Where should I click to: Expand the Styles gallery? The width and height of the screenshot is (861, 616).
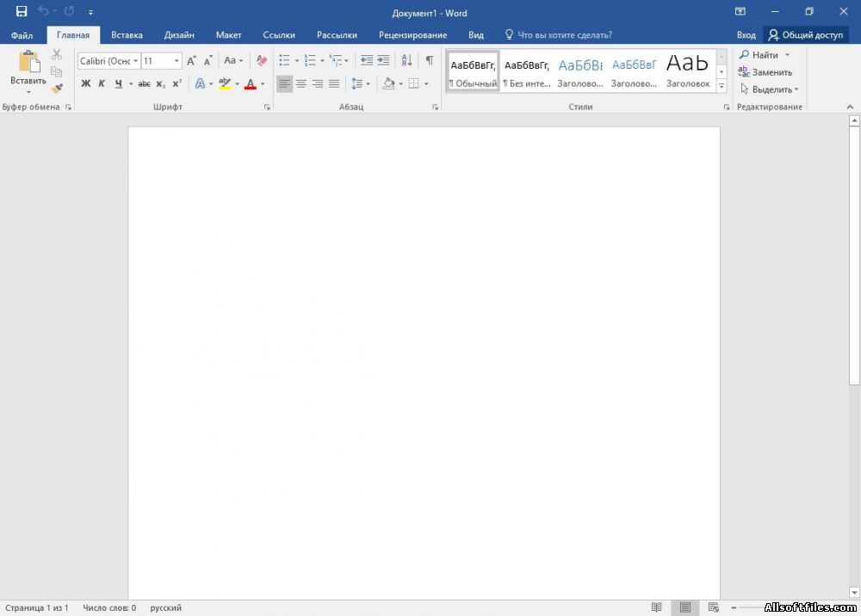coord(722,86)
